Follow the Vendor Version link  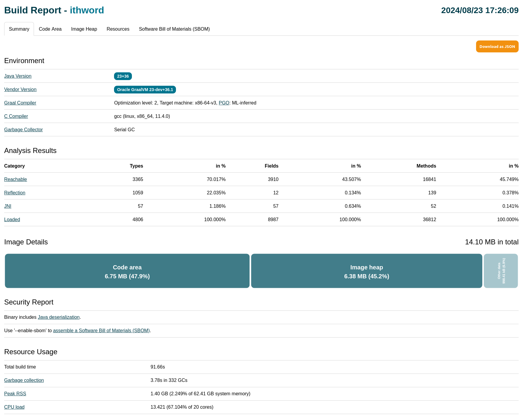20,90
